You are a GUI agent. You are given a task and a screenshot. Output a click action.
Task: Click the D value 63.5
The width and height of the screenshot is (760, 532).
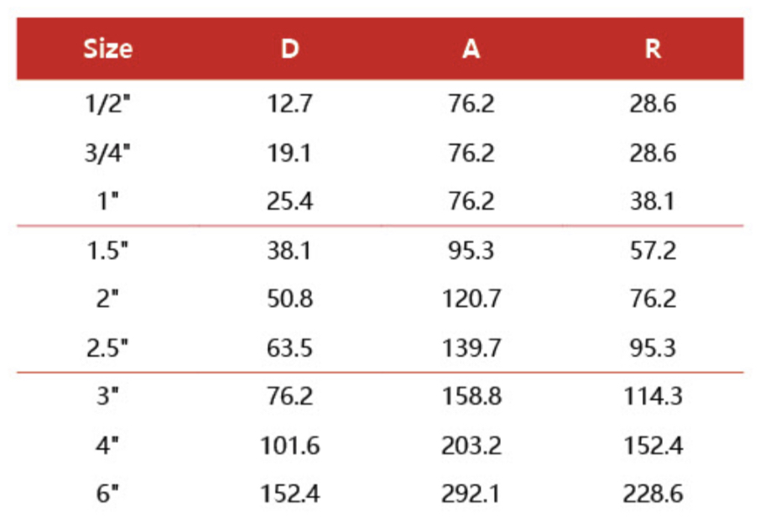289,347
